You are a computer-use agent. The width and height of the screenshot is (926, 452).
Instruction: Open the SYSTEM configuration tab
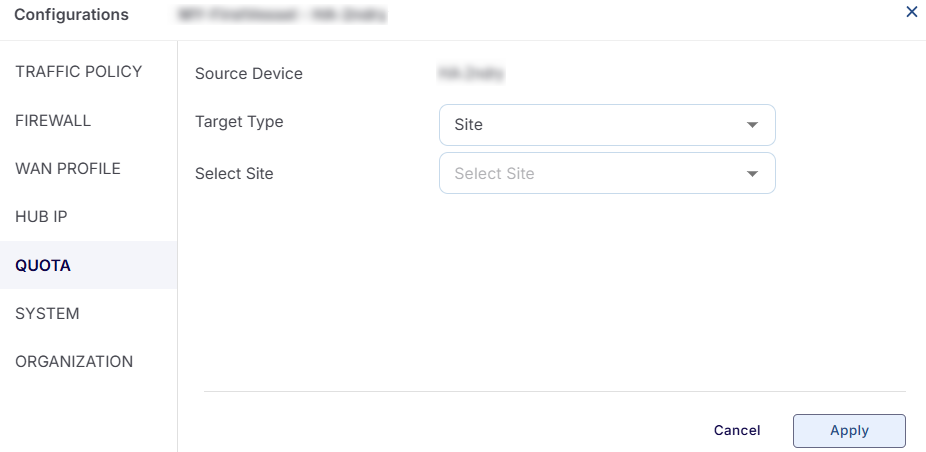click(47, 313)
